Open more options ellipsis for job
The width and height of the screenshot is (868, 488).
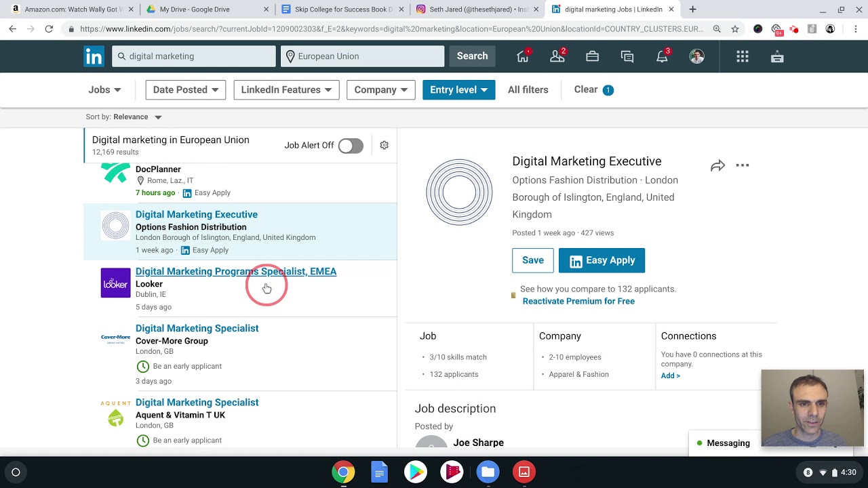[743, 165]
